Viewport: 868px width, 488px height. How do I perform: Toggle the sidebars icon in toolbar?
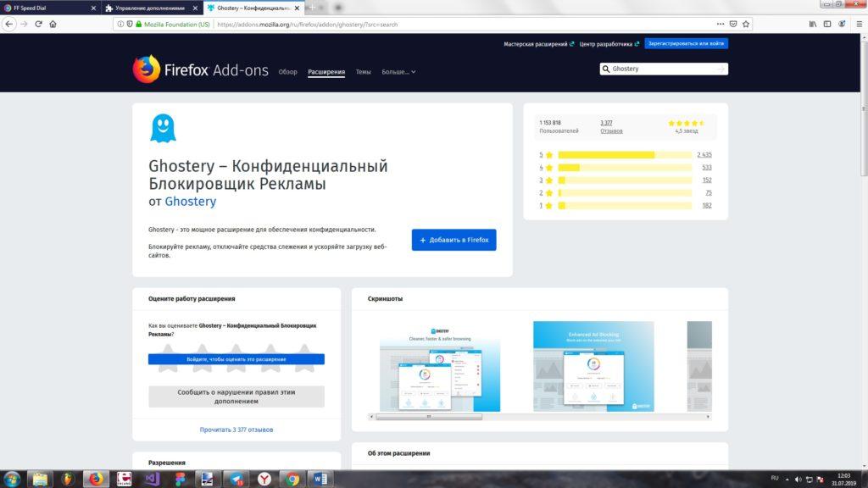tap(827, 24)
